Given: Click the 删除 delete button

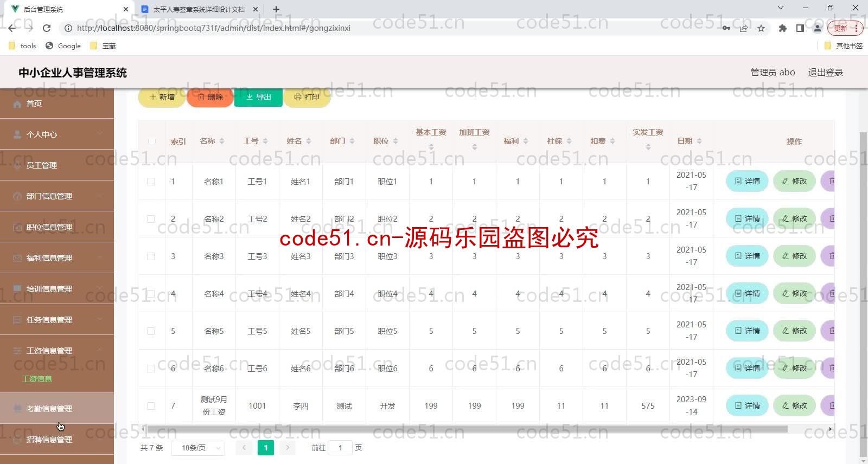Looking at the screenshot, I should click(210, 97).
